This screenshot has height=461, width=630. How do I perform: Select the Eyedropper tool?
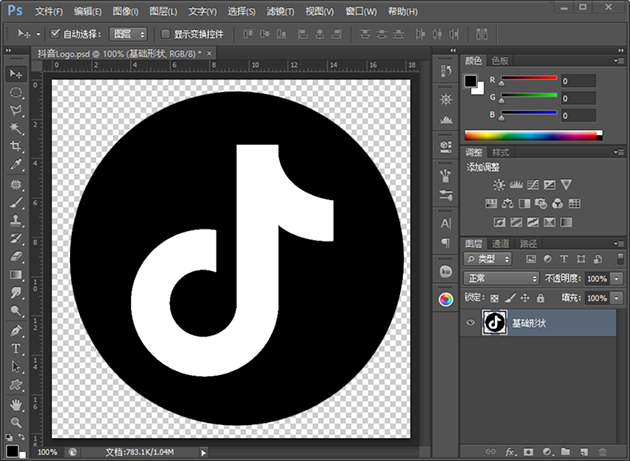(x=16, y=164)
